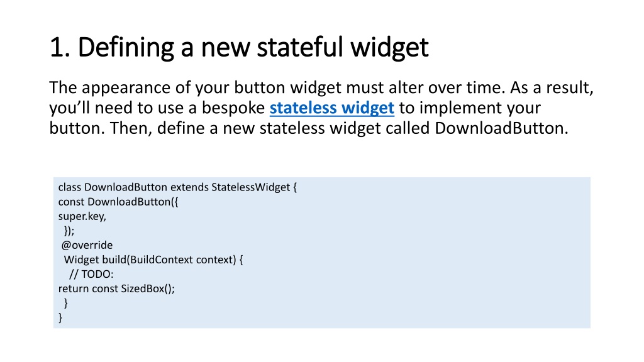This screenshot has width=644, height=362.
Task: Click the "});" constructor closing line
Action: coord(69,231)
